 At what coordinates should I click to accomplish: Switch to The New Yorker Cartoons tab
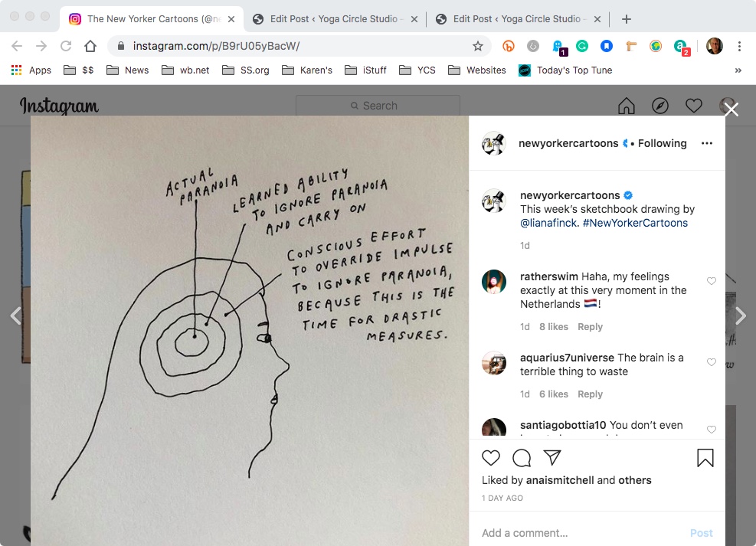point(152,19)
